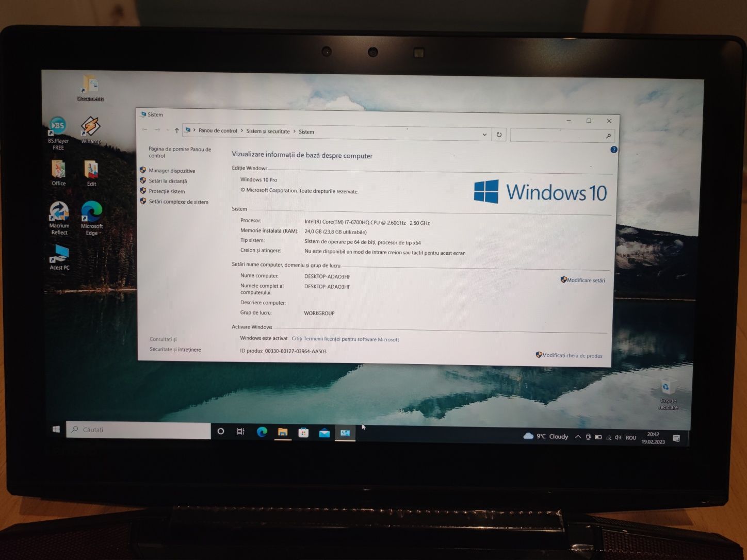
Task: Open battery status tray icon
Action: click(x=598, y=437)
